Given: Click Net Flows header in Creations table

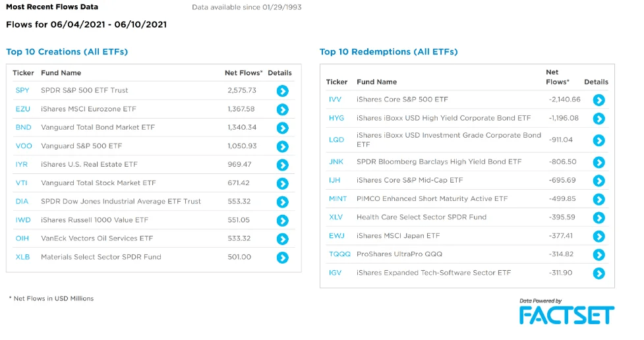Looking at the screenshot, I should click(x=243, y=72).
